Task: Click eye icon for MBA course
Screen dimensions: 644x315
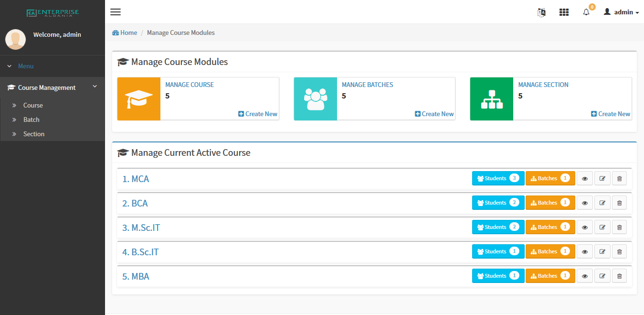Action: click(585, 276)
